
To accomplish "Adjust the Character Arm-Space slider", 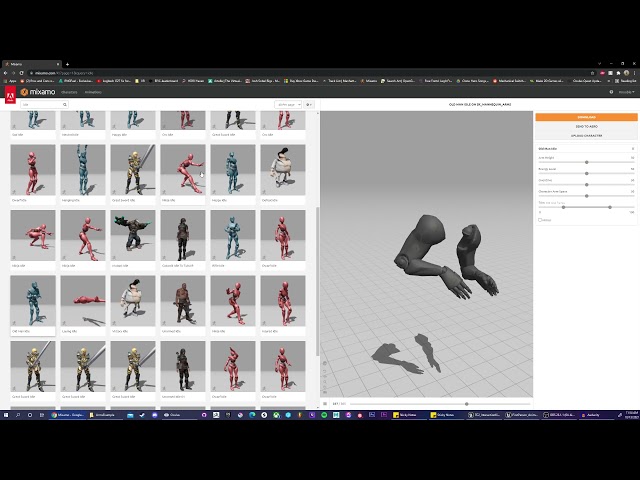I will pyautogui.click(x=587, y=196).
